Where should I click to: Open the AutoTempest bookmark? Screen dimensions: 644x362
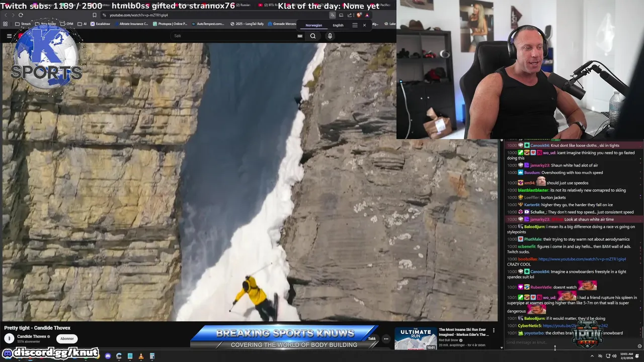click(208, 24)
